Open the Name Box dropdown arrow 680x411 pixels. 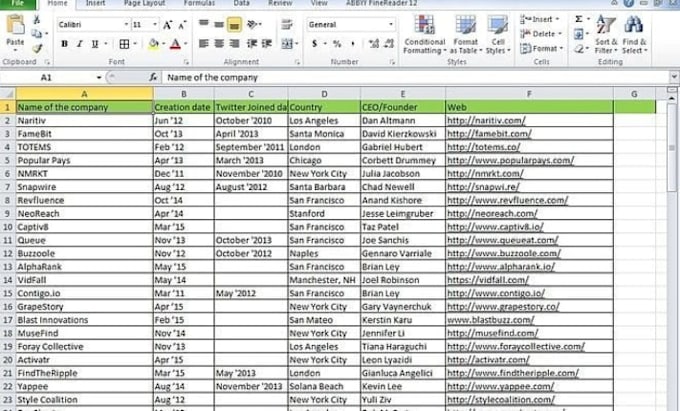point(99,78)
